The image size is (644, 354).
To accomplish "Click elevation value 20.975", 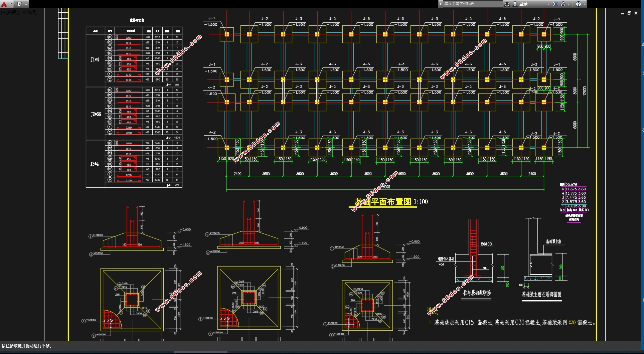I will click(x=572, y=185).
